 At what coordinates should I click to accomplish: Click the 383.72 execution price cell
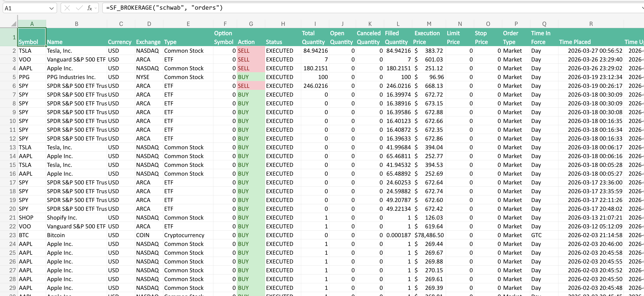tap(429, 51)
